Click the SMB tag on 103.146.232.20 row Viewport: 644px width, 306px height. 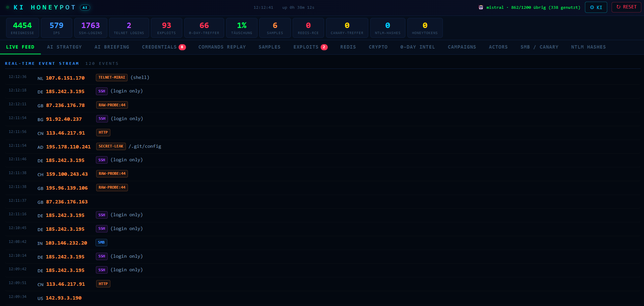click(101, 243)
